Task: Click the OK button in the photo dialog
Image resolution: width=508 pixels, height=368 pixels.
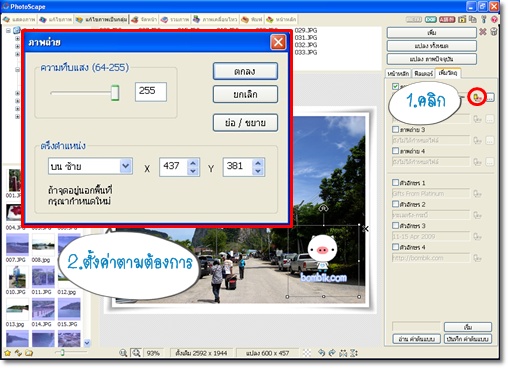Action: [x=245, y=71]
